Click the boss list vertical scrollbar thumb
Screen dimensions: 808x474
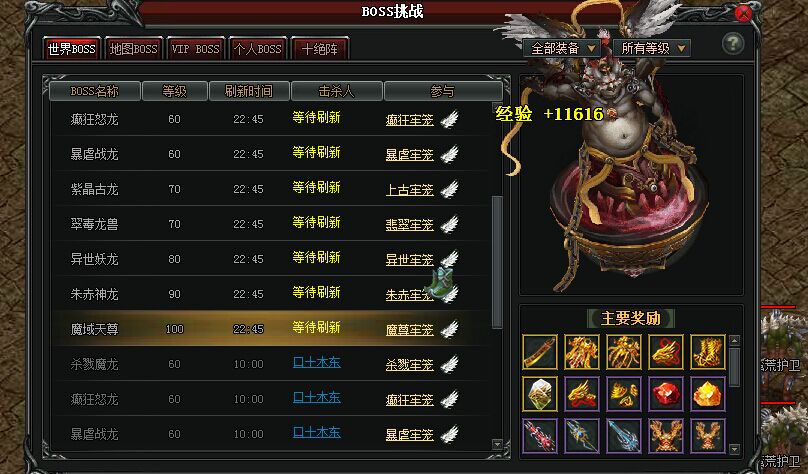click(x=497, y=262)
